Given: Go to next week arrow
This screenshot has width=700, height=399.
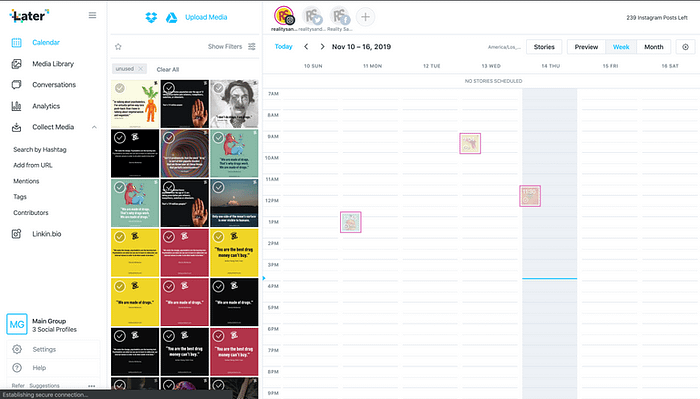Looking at the screenshot, I should click(x=322, y=46).
